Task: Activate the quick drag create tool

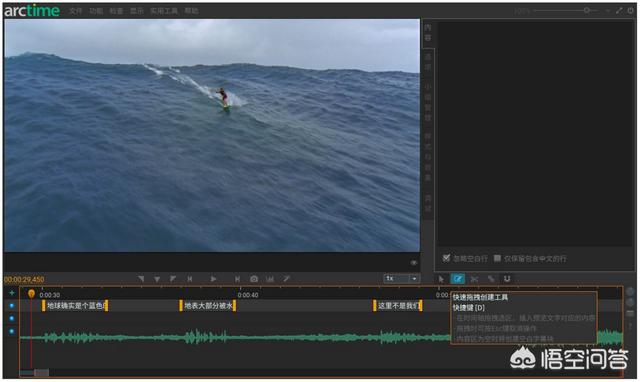Action: click(x=458, y=279)
